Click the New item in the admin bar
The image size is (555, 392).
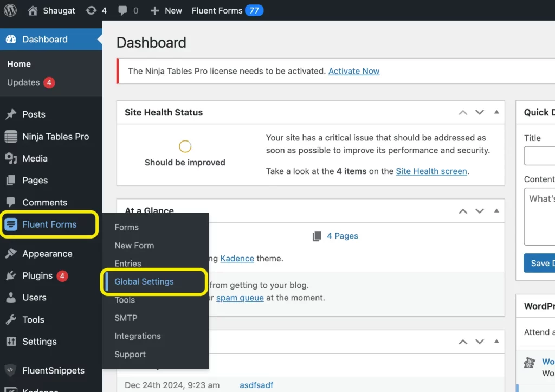click(173, 11)
